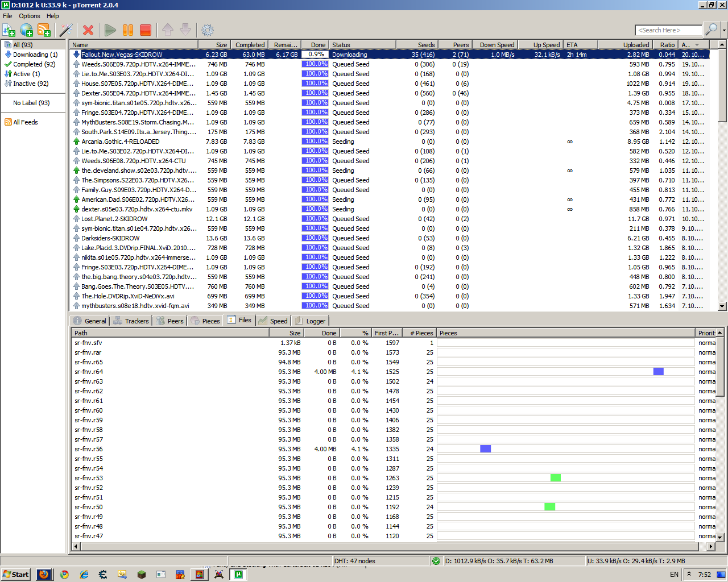The height and width of the screenshot is (582, 728).
Task: Sort torrents by the Down Speed column
Action: coord(497,45)
